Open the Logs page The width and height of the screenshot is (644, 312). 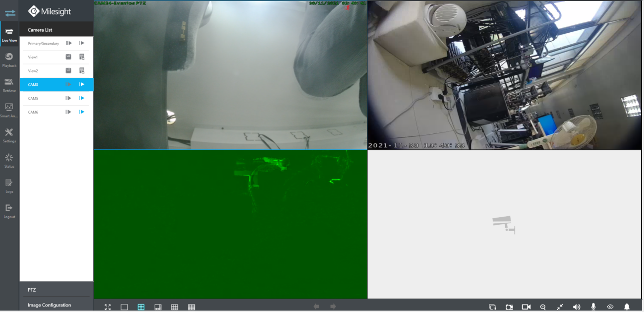coord(9,186)
